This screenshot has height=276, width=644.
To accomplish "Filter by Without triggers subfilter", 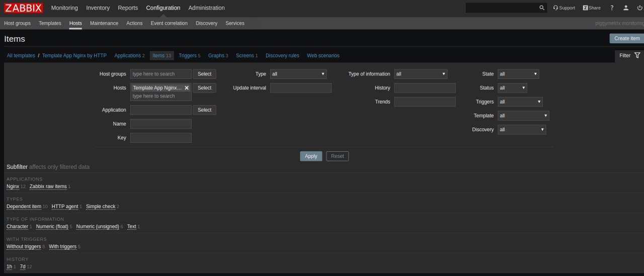I will click(x=24, y=247).
